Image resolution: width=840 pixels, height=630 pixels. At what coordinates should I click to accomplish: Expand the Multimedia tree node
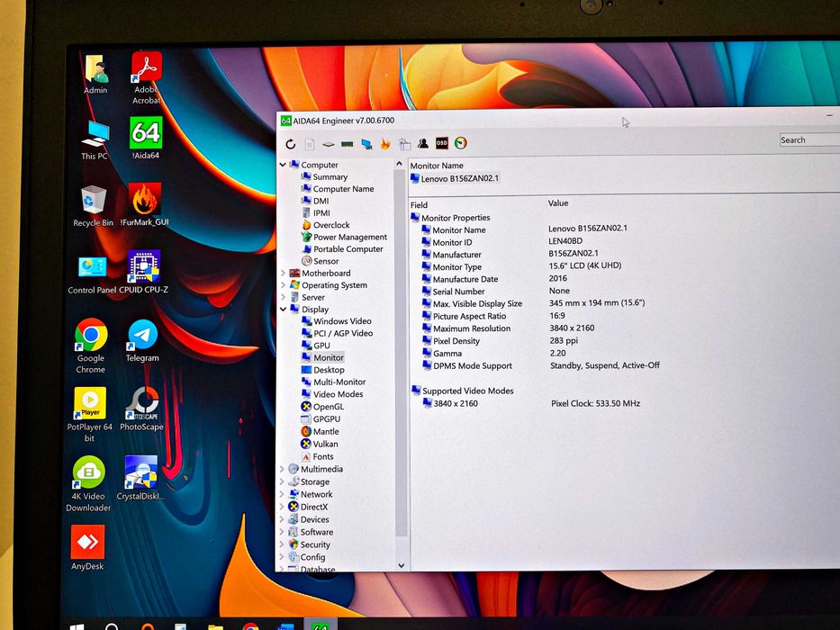click(283, 469)
